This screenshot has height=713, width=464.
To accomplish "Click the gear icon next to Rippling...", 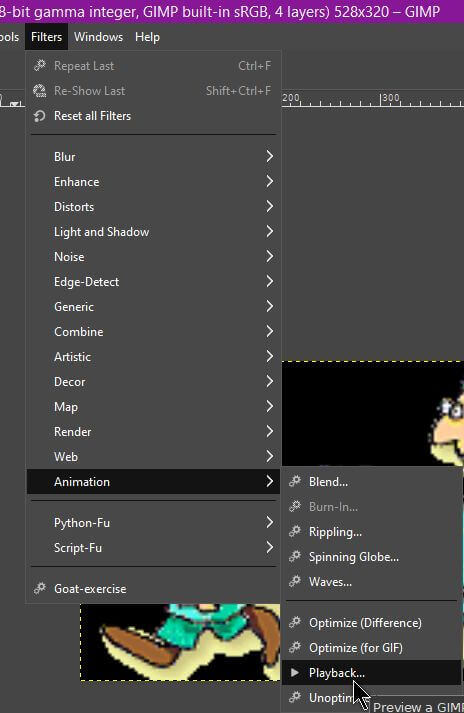I will tap(295, 531).
